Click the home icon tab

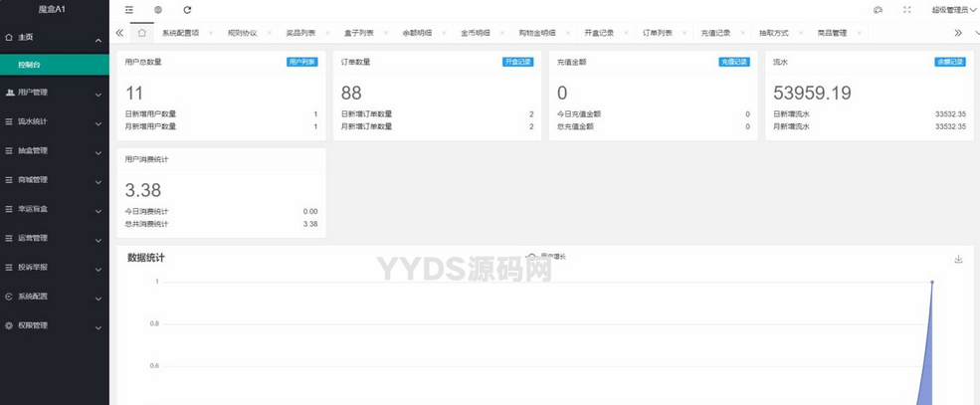(142, 33)
